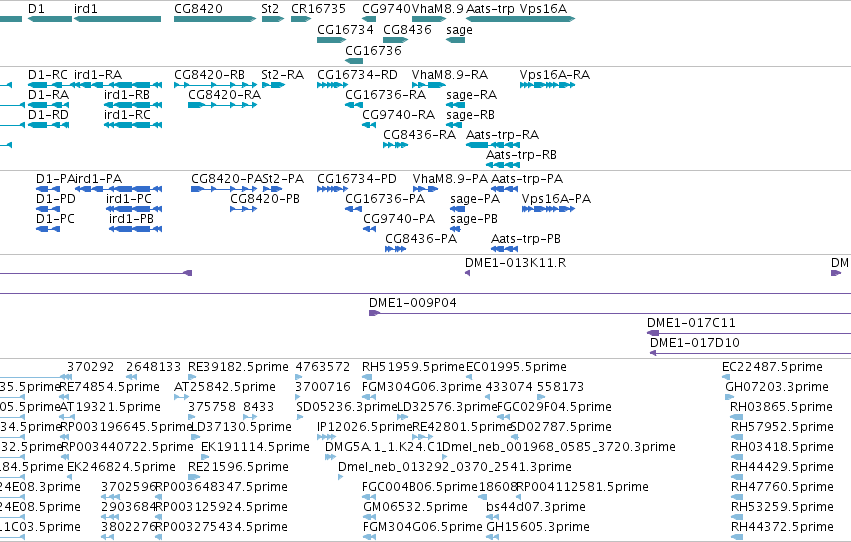Select the CG16734 gene bar
The height and width of the screenshot is (542, 851).
(332, 40)
